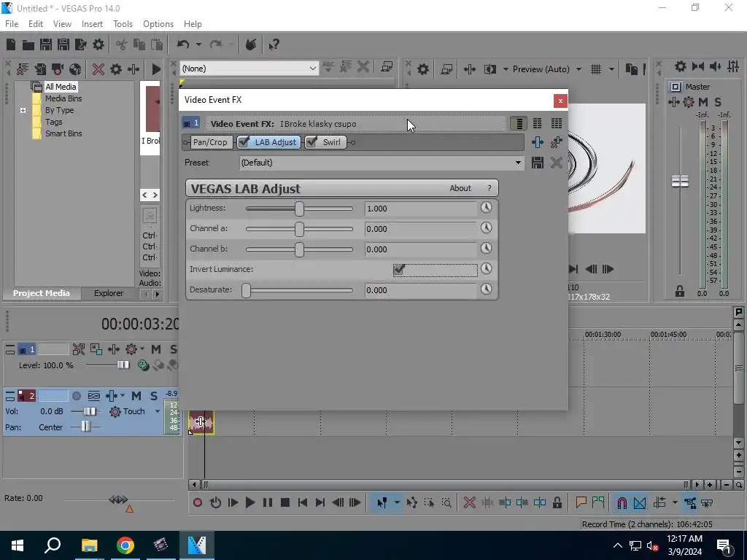Click the Desaturate slider handle
The height and width of the screenshot is (560, 747).
tap(247, 290)
